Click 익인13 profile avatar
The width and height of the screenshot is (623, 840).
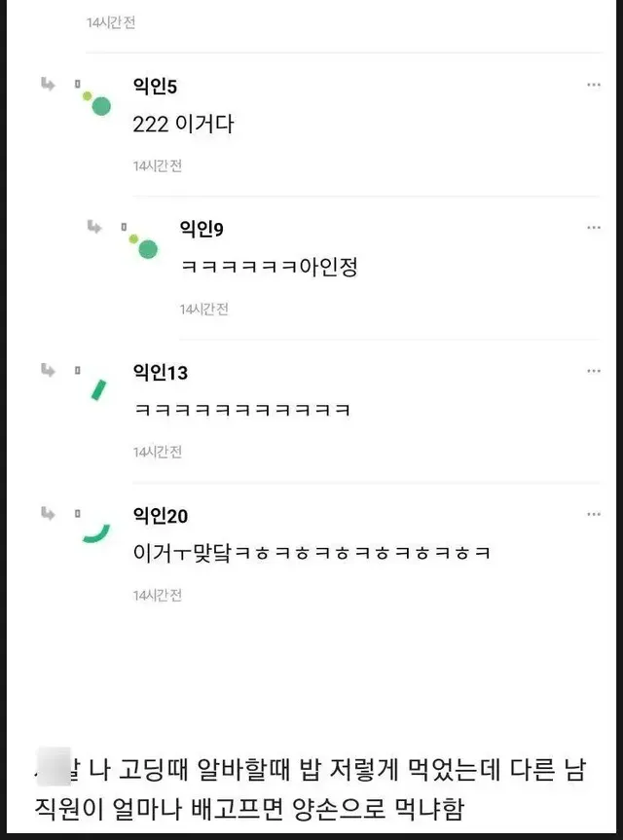coord(97,389)
